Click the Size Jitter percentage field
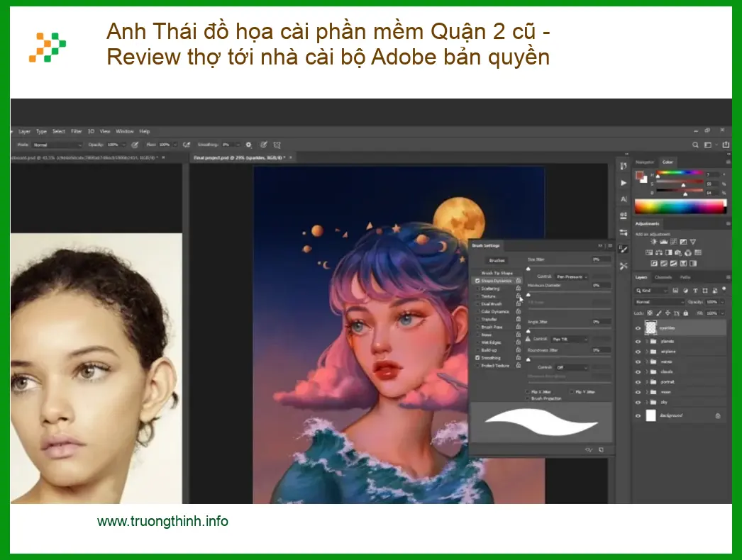Viewport: 742px width, 560px height. 602,259
